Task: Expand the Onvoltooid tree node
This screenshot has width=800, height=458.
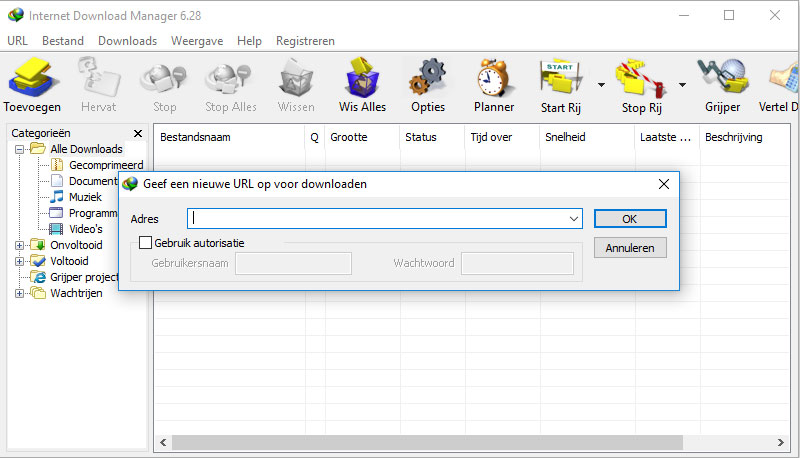Action: point(19,245)
